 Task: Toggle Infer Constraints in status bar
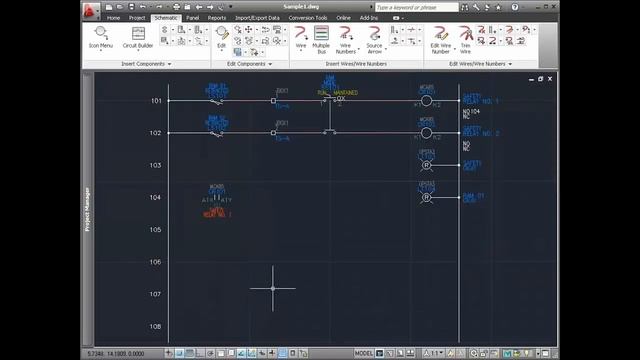point(169,353)
